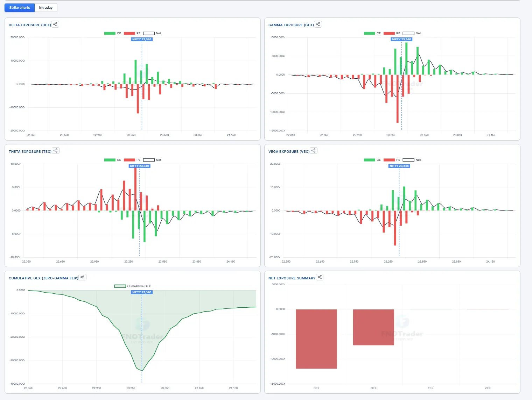Click NIFTY 23,346 marker in TEX chart
This screenshot has height=400, width=532.
(x=139, y=166)
